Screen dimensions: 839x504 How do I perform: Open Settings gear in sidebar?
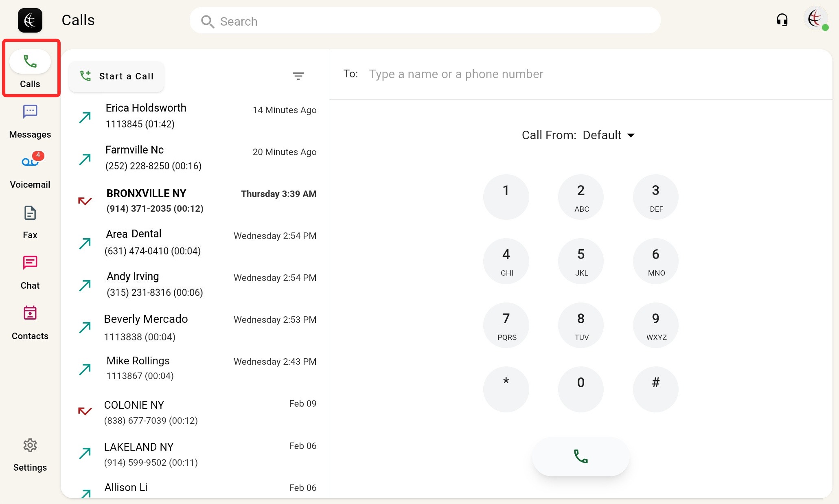click(30, 454)
